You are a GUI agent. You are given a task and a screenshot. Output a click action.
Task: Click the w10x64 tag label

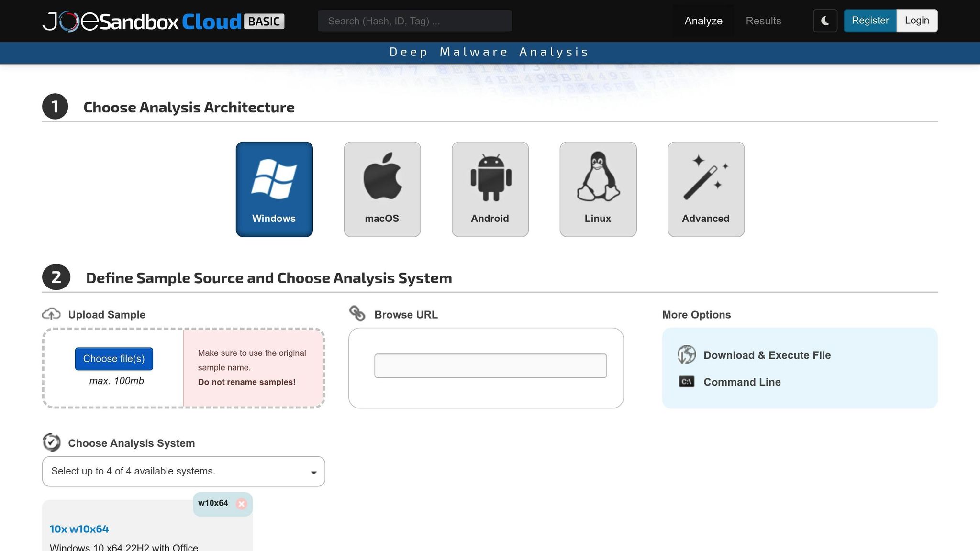pyautogui.click(x=213, y=503)
